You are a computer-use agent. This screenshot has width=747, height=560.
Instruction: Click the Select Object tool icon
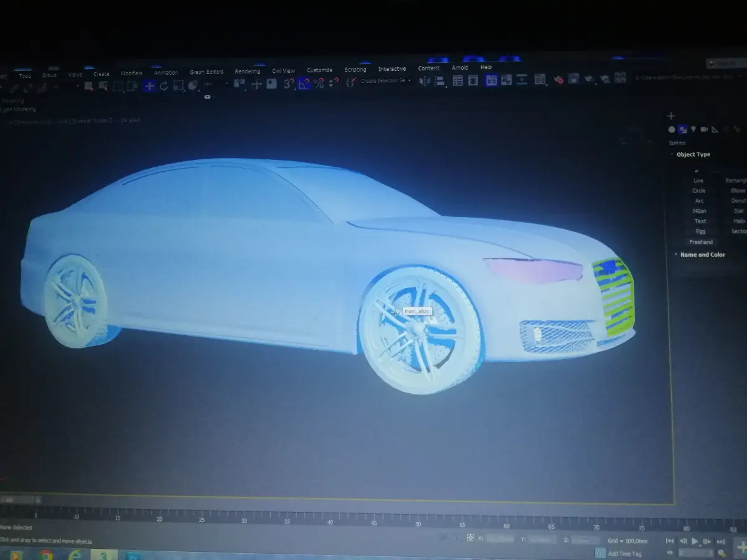pos(88,86)
